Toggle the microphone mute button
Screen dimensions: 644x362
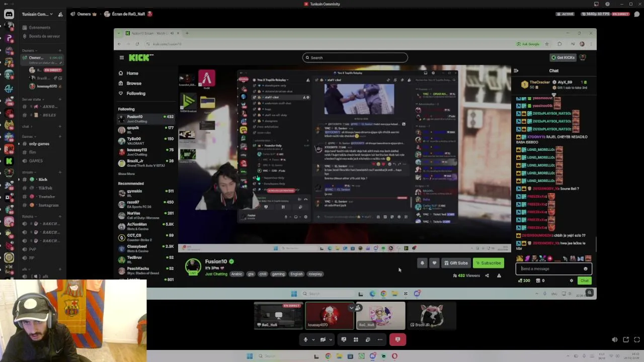pos(305,340)
